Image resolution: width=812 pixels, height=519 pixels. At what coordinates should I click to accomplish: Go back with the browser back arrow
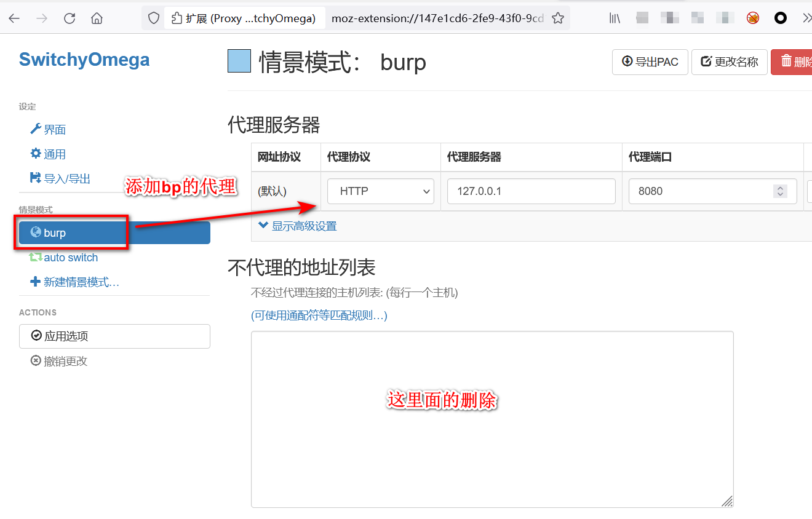pyautogui.click(x=14, y=18)
